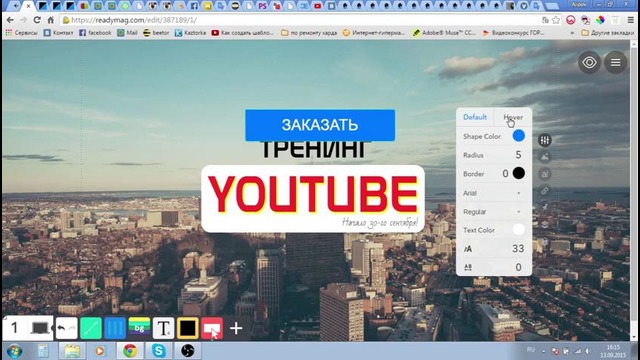This screenshot has width=640, height=360.
Task: Open the Chrome menu button
Action: coord(631,20)
